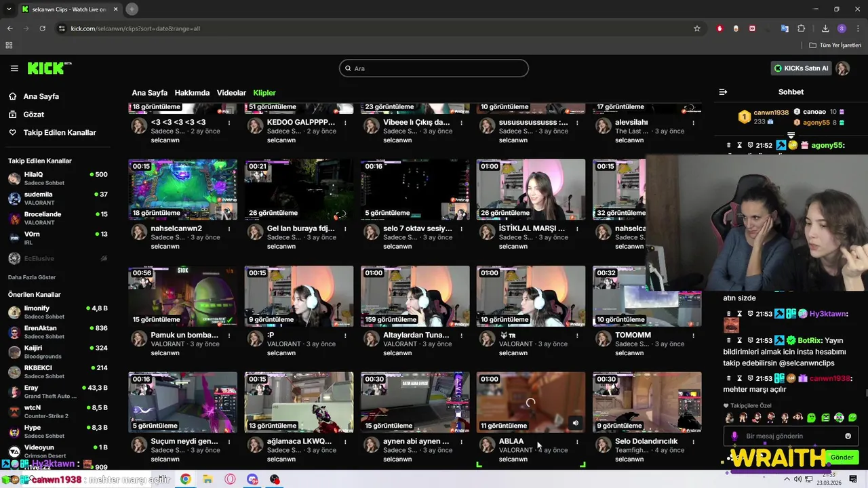The width and height of the screenshot is (868, 488).
Task: Open options for Gel lan buraya clip
Action: pos(345,229)
